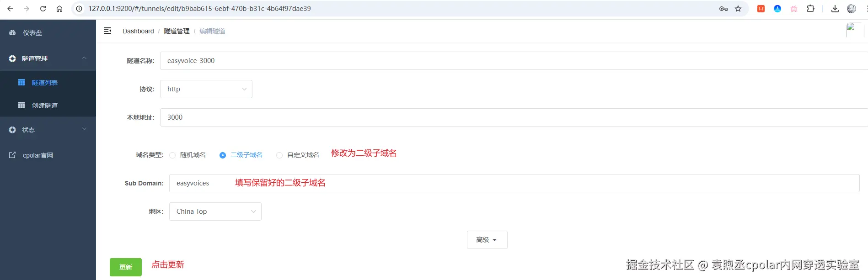
Task: Open the 地区 China Top dropdown
Action: point(215,211)
